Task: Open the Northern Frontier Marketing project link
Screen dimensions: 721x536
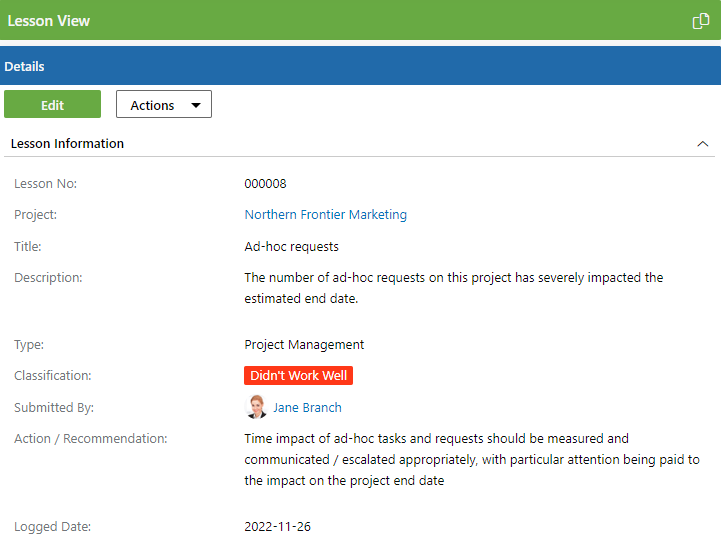Action: click(x=326, y=215)
